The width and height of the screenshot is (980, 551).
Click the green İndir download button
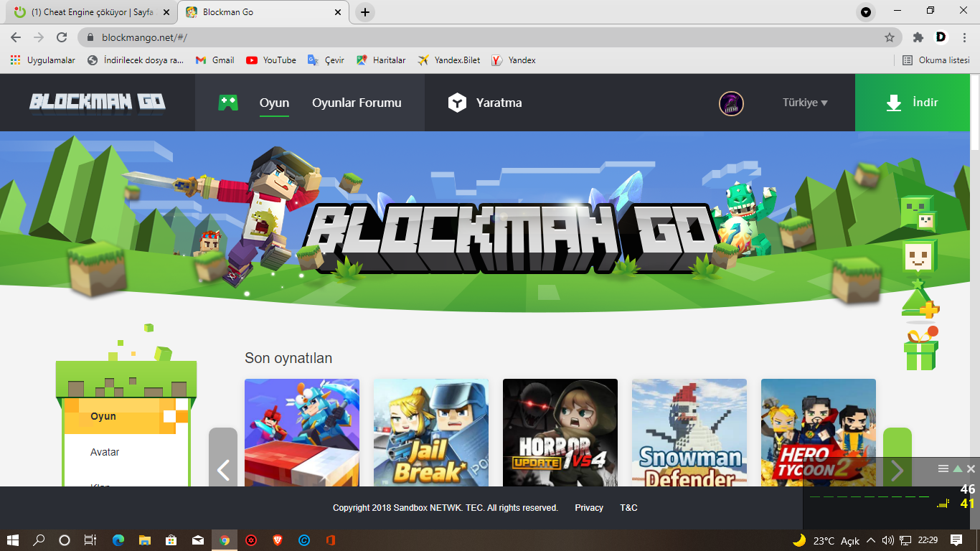click(912, 103)
